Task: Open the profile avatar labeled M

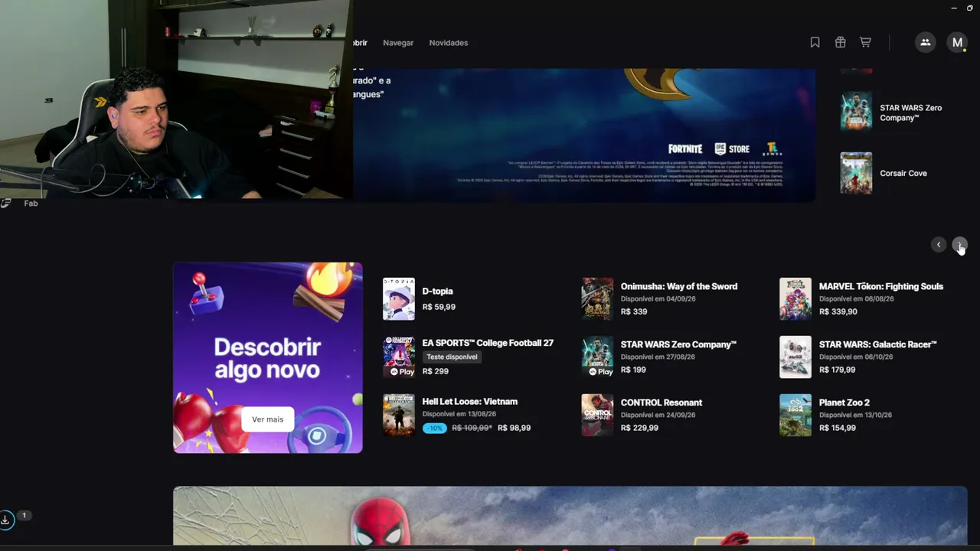Action: point(957,43)
